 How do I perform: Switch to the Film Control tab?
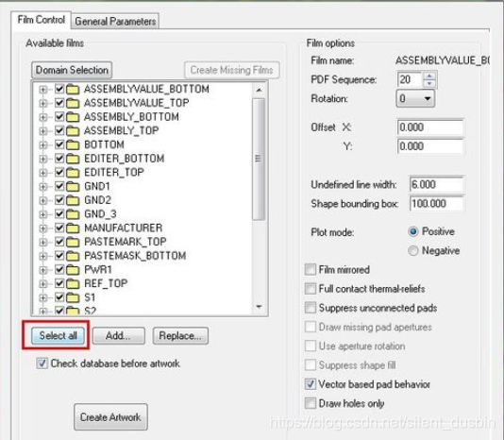pos(42,20)
